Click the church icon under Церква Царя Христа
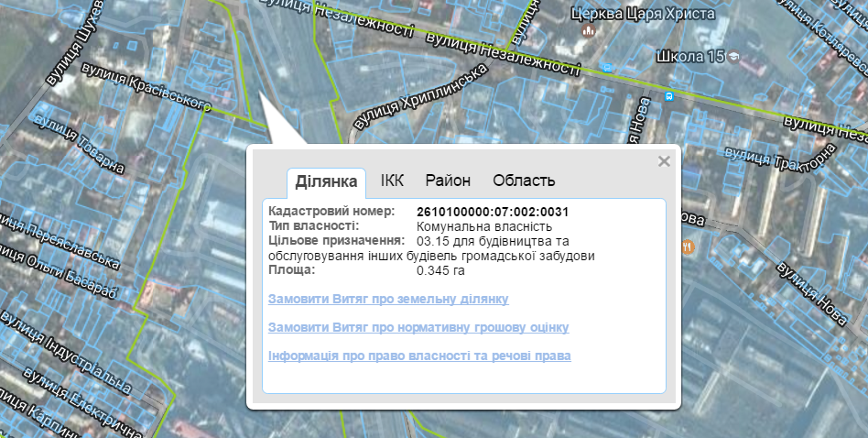This screenshot has width=868, height=438. (589, 30)
